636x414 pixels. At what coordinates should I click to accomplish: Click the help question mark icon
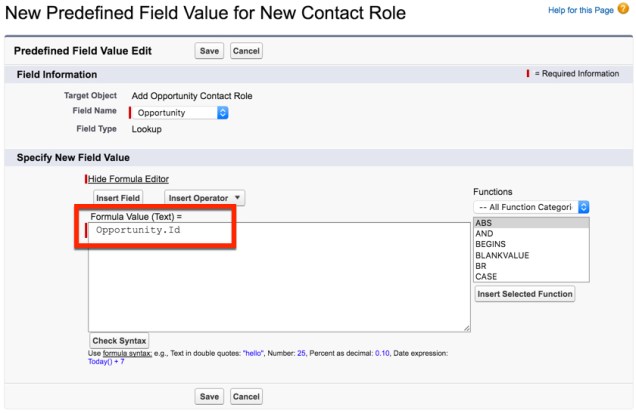point(625,11)
